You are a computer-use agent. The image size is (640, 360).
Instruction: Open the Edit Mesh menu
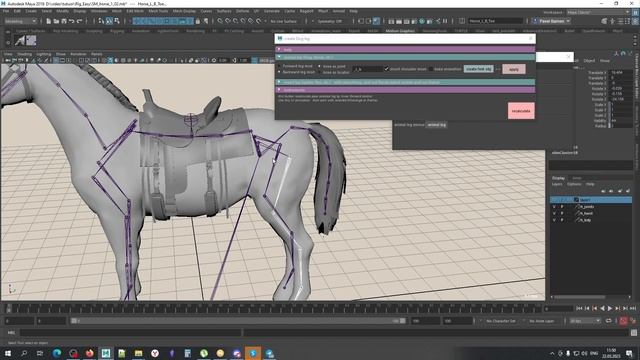[x=135, y=11]
